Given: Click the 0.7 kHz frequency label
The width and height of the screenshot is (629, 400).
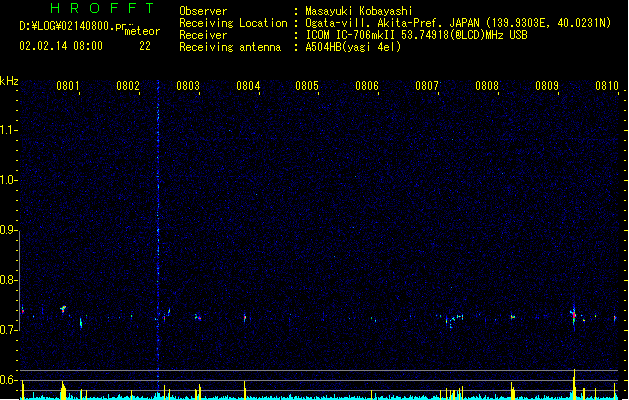Looking at the screenshot, I should 9,330.
